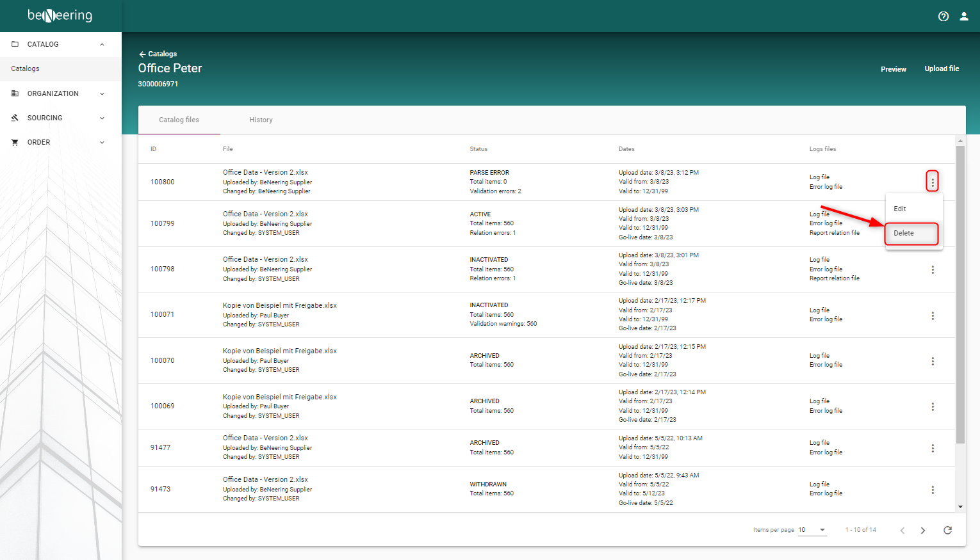Expand the SOURCING sidebar section
This screenshot has width=980, height=560.
point(101,118)
